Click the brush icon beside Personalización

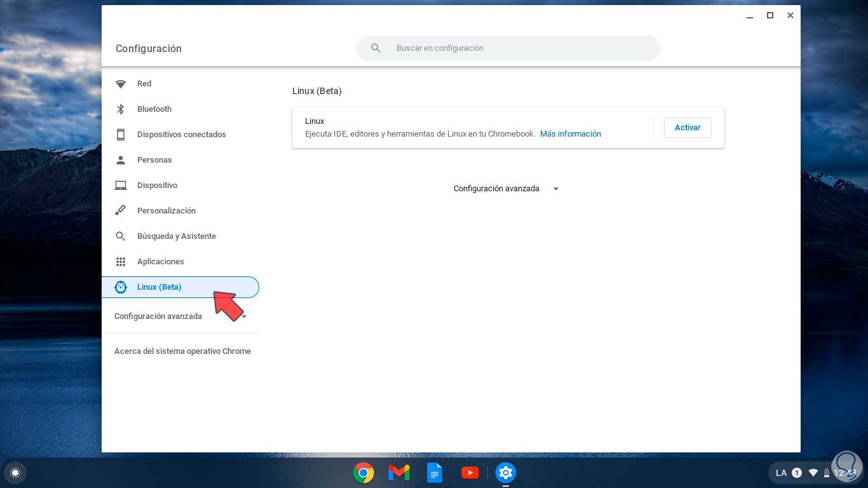click(121, 211)
